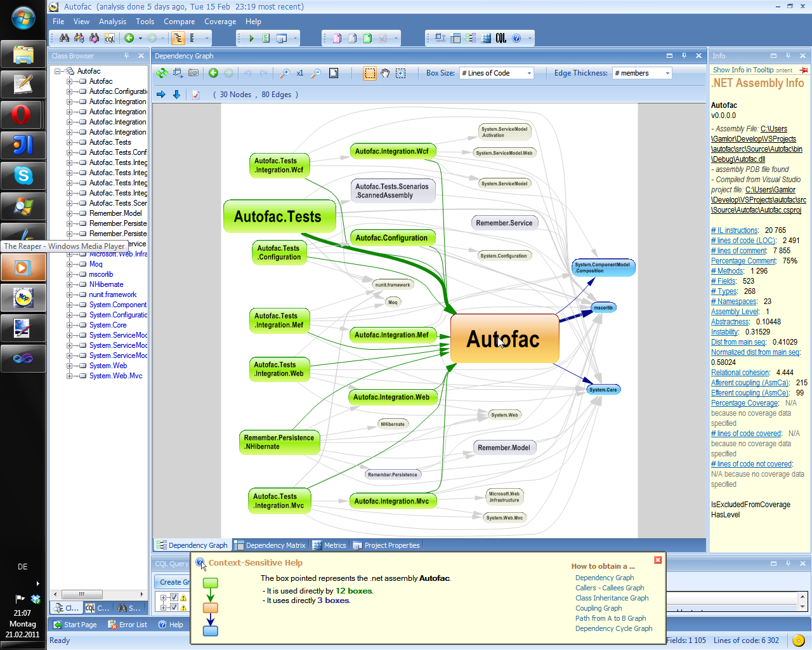Select mscorlib in the Class Browser tree
This screenshot has height=650, width=812.
[x=101, y=274]
